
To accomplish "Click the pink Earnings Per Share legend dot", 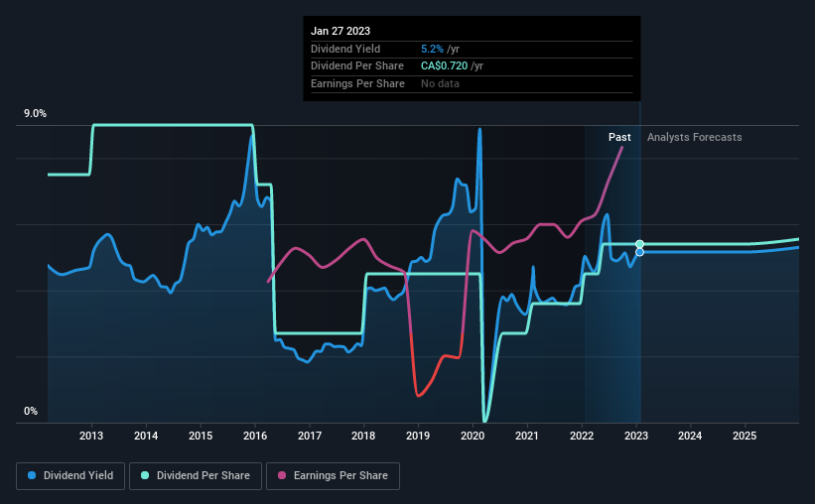I will [x=282, y=475].
